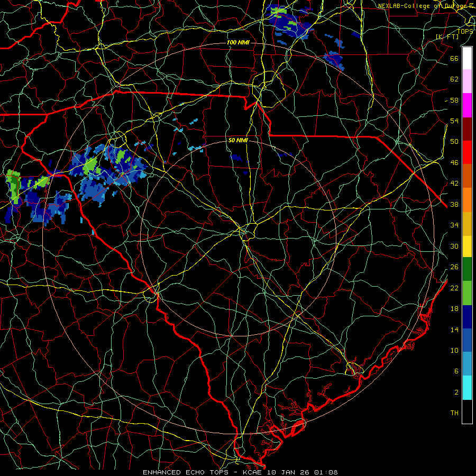Viewport: 476px width, 476px height.
Task: Click the "38" legend value
Action: coord(454,205)
